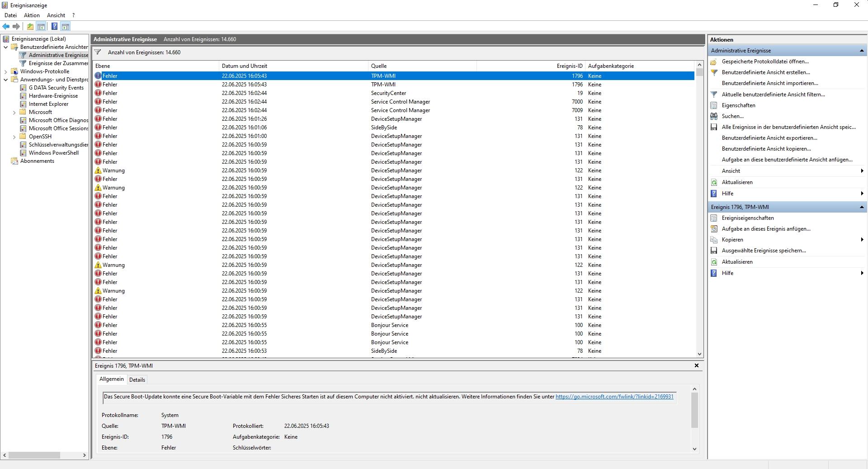Click Aufgabe an diese benutzerdefinierte Ansicht anfügen
Screen dimensions: 868x469
pyautogui.click(x=787, y=160)
